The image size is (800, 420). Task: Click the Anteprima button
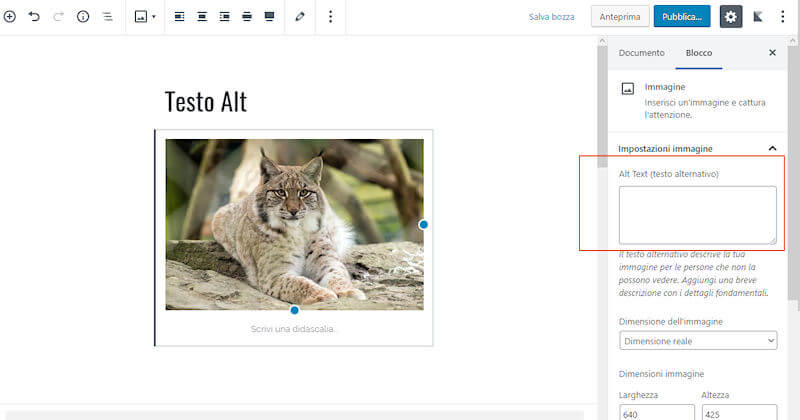[x=620, y=17]
